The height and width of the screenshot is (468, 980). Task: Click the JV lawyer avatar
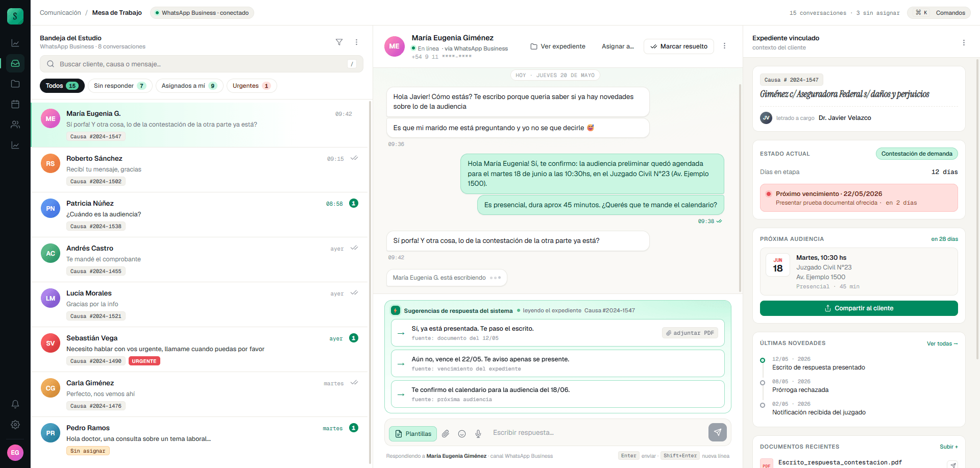click(766, 118)
